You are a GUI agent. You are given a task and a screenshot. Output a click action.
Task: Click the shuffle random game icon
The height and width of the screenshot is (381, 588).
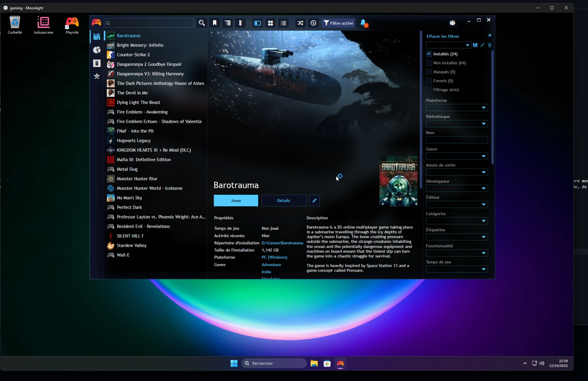[x=300, y=23]
